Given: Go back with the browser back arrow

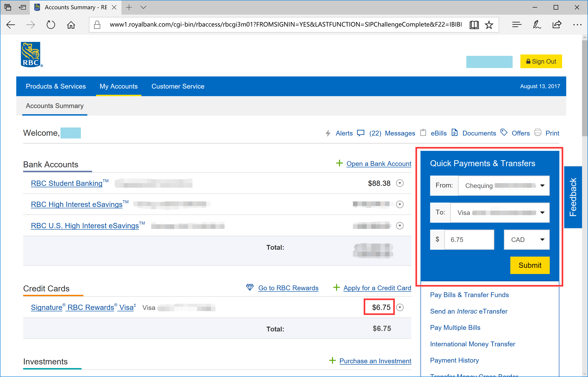Looking at the screenshot, I should coord(11,25).
